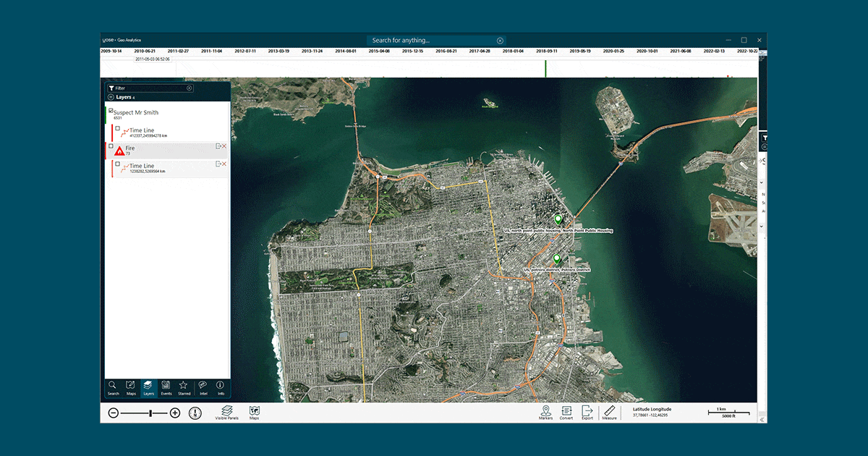The image size is (868, 456).
Task: Open Visible Panels in bottom toolbar
Action: [x=226, y=412]
